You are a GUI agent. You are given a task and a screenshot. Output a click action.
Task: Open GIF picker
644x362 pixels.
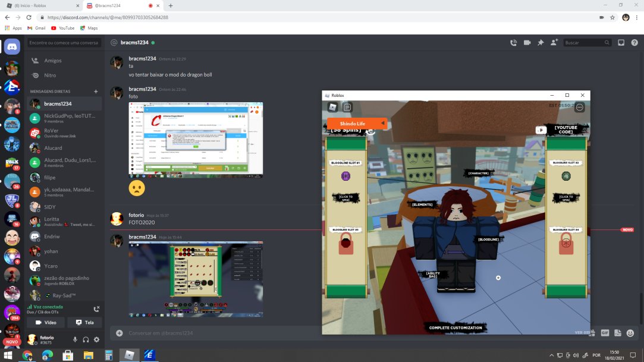point(605,333)
